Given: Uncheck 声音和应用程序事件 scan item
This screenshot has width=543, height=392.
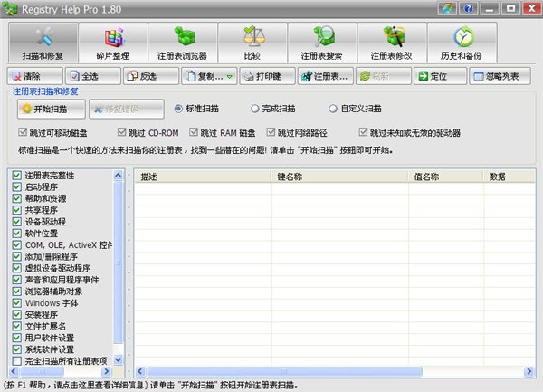Looking at the screenshot, I should pos(16,280).
